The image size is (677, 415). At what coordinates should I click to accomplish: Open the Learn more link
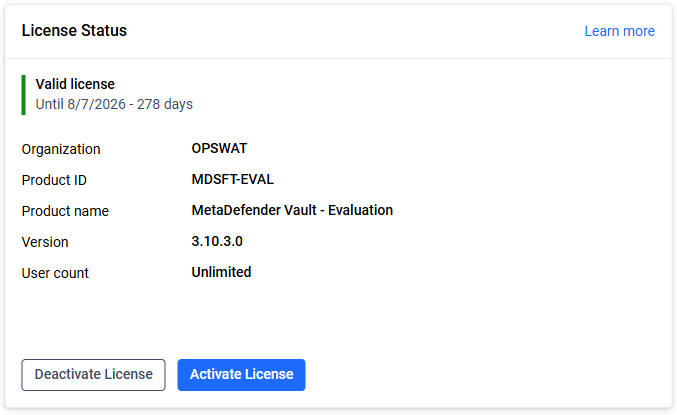coord(619,31)
